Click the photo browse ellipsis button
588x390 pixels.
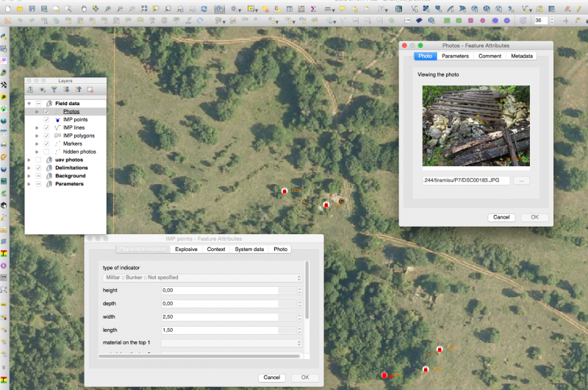[521, 180]
